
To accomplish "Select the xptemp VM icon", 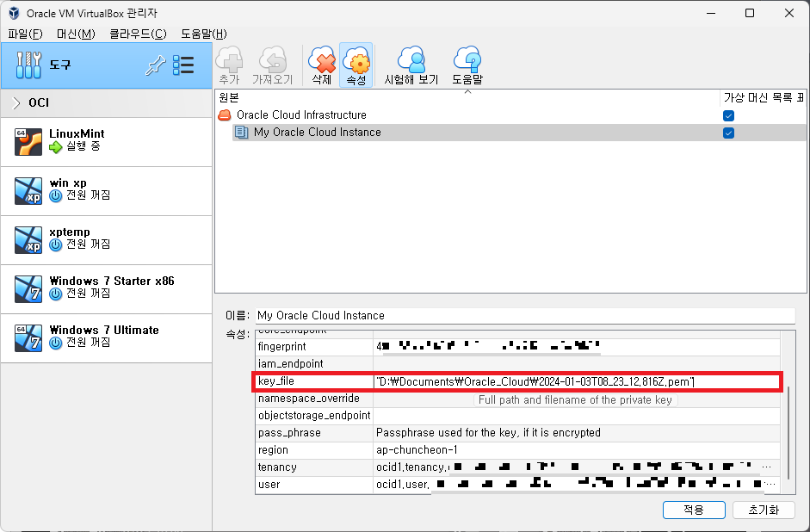I will point(28,240).
